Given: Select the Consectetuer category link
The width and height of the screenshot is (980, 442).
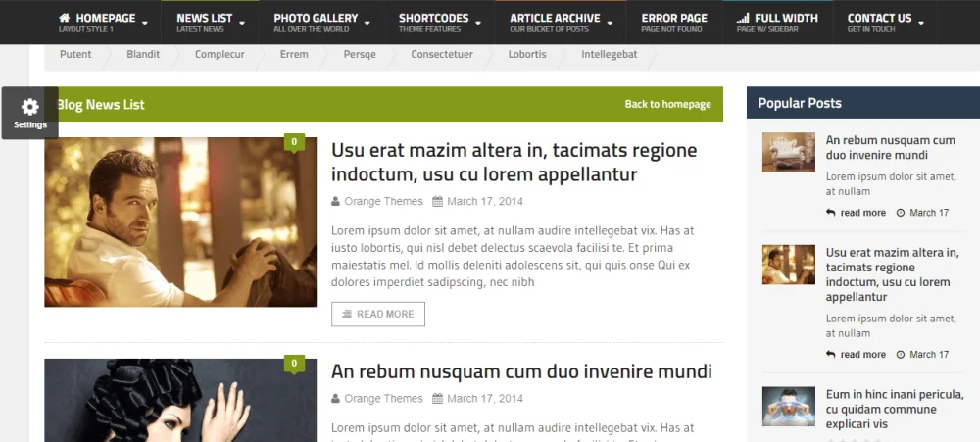Looking at the screenshot, I should (x=442, y=55).
